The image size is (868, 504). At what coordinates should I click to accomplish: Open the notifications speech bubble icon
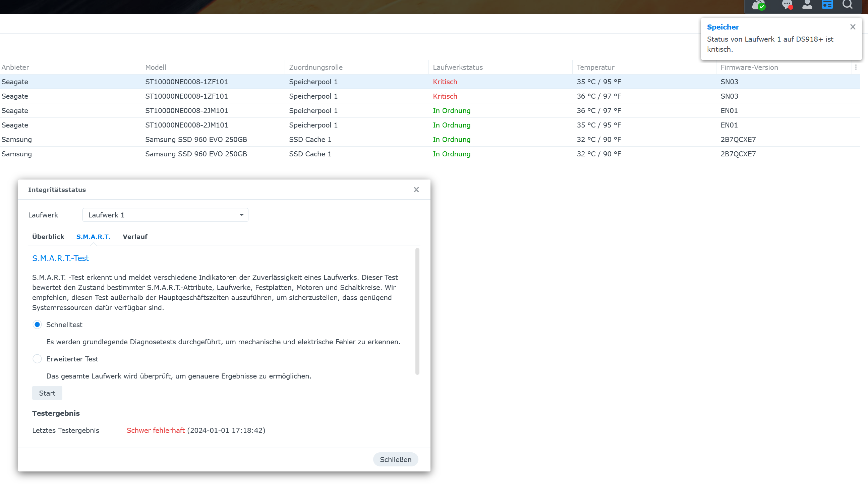pos(787,5)
